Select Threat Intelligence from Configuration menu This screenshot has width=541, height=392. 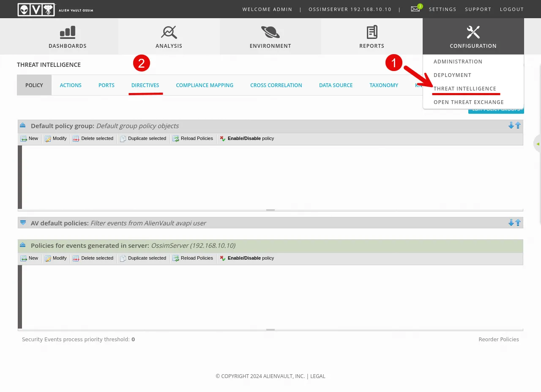click(464, 89)
